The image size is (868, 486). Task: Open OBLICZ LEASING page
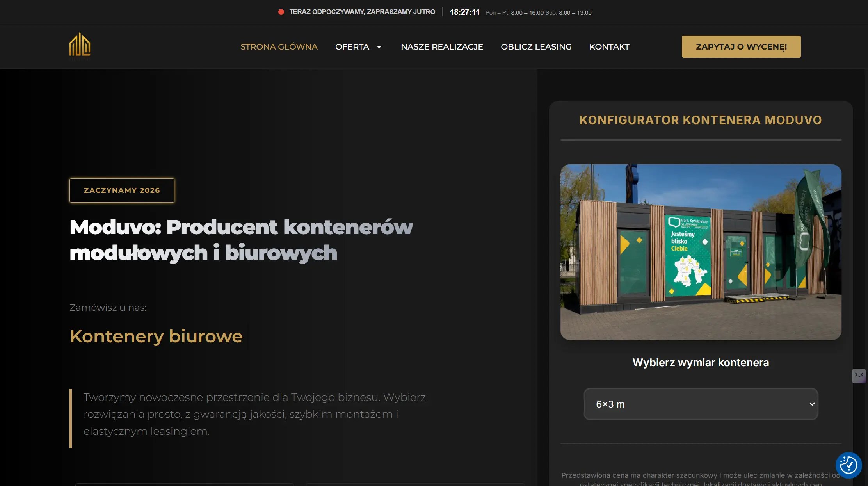coord(536,47)
